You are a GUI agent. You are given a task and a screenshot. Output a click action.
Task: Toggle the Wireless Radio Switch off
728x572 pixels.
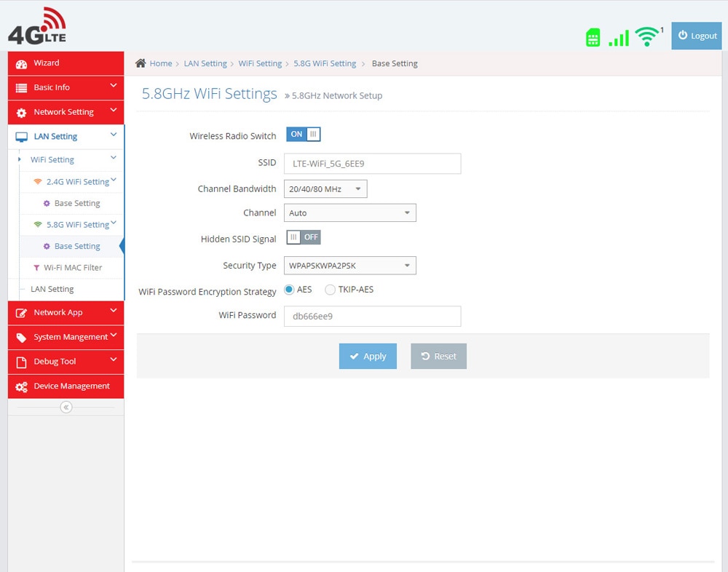click(x=303, y=134)
